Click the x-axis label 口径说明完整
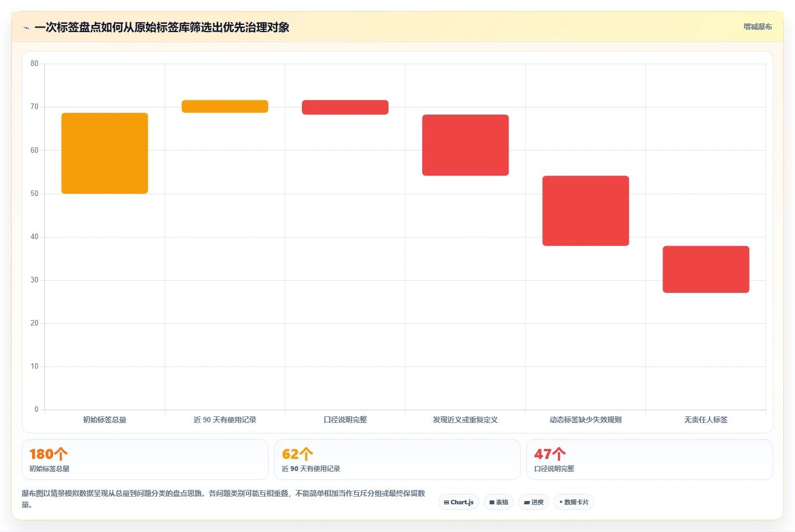The image size is (795, 532). [345, 420]
